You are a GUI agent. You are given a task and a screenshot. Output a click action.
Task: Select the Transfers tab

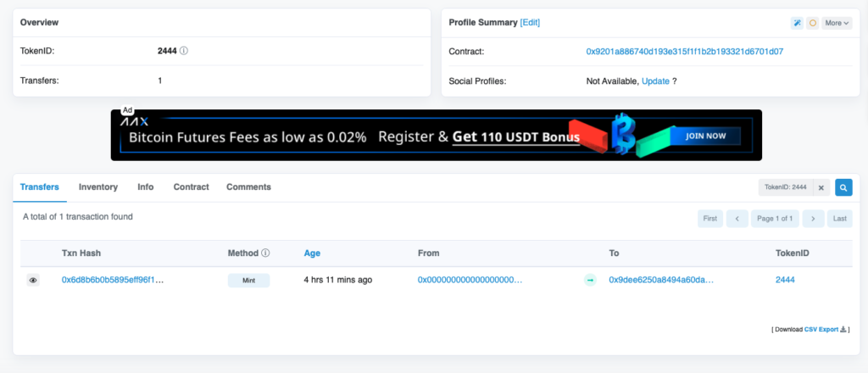pos(39,187)
